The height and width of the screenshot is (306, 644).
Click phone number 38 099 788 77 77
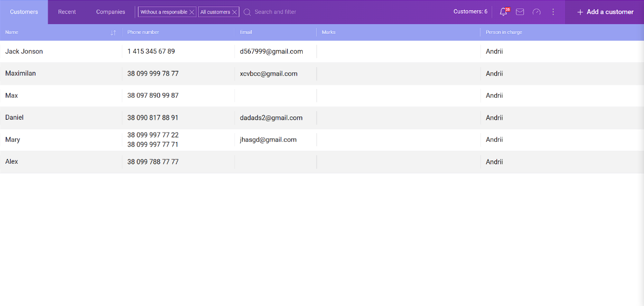tap(153, 162)
